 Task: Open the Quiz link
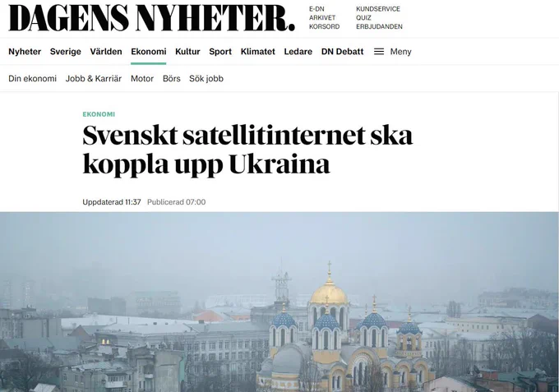coord(363,18)
